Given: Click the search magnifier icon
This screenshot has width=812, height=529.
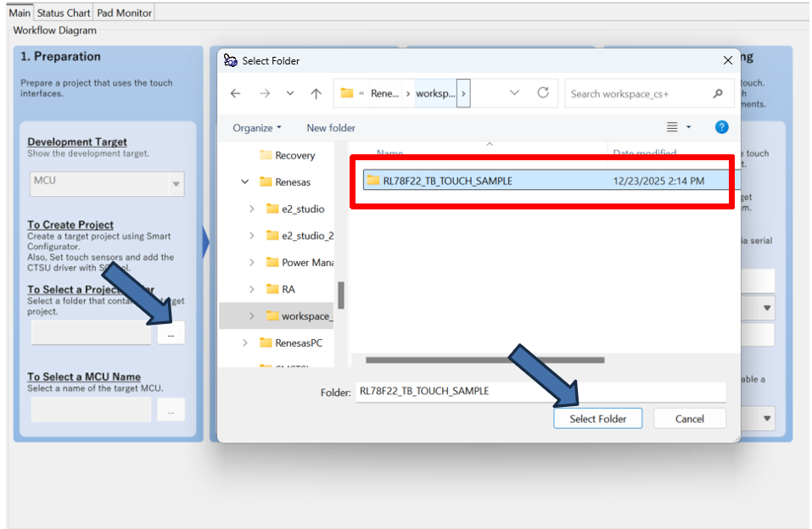Looking at the screenshot, I should coord(718,94).
